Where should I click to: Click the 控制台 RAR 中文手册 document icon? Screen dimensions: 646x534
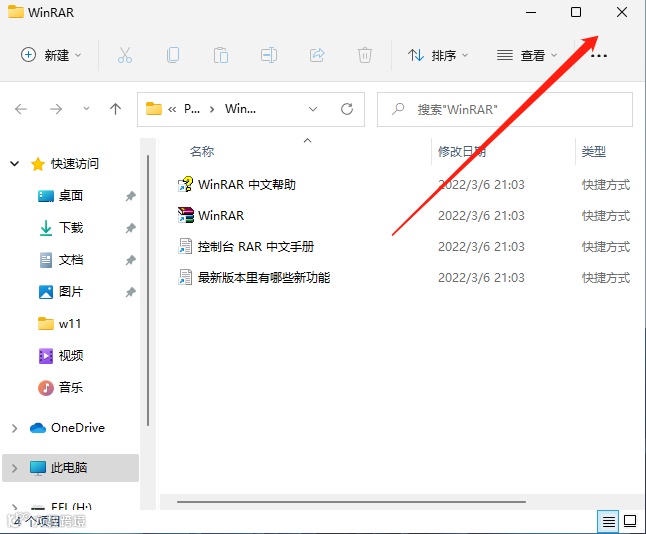tap(185, 246)
